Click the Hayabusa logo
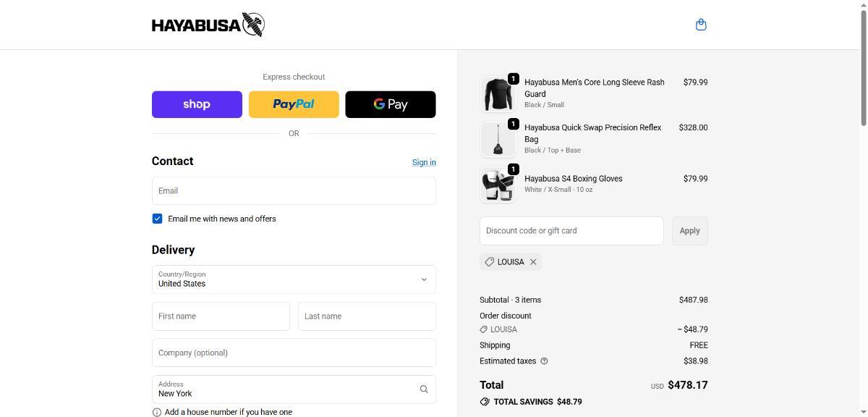This screenshot has height=417, width=868. (x=208, y=25)
